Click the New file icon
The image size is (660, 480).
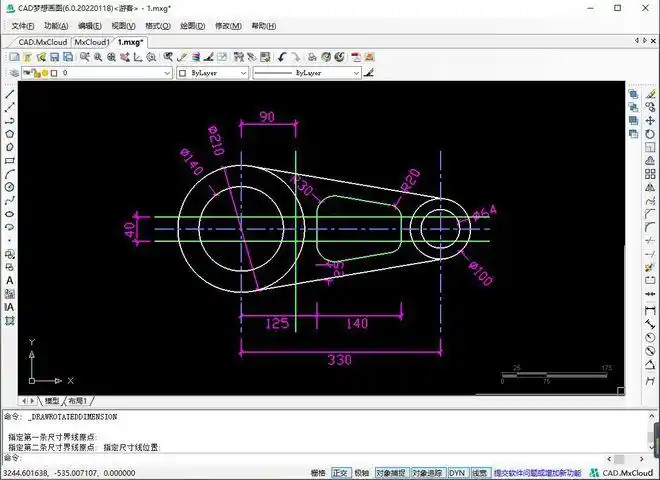[14, 57]
